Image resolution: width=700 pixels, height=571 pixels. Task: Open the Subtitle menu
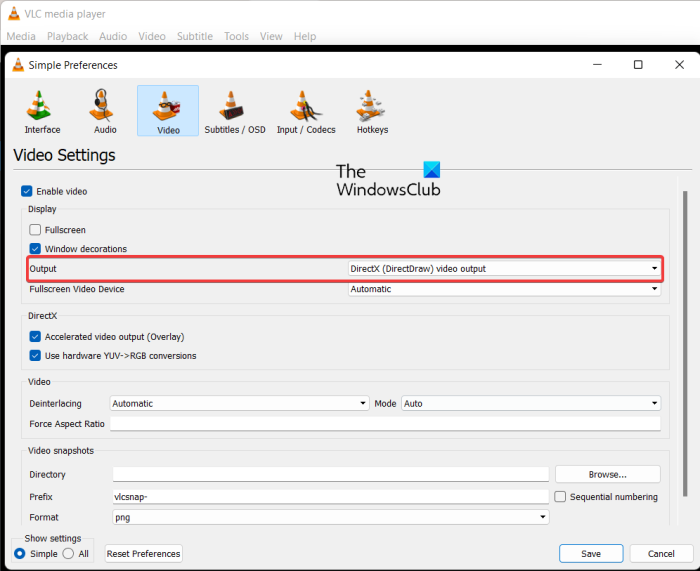click(x=195, y=36)
